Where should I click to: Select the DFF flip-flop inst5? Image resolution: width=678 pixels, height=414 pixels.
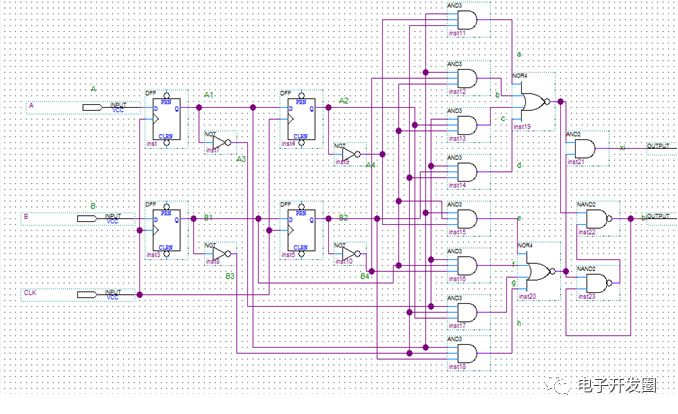[301, 230]
